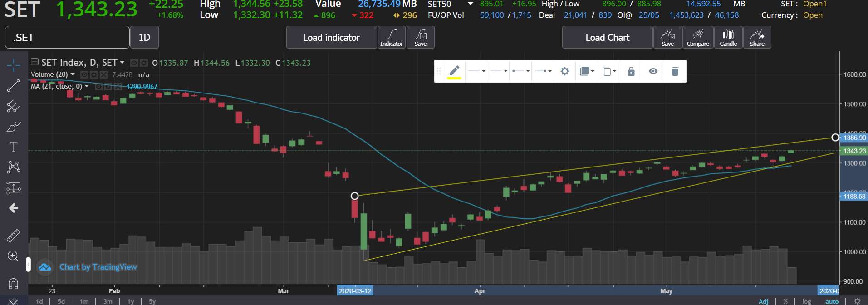Screen dimensions: 868x305
Task: Select the 5d time range
Action: pos(61,301)
